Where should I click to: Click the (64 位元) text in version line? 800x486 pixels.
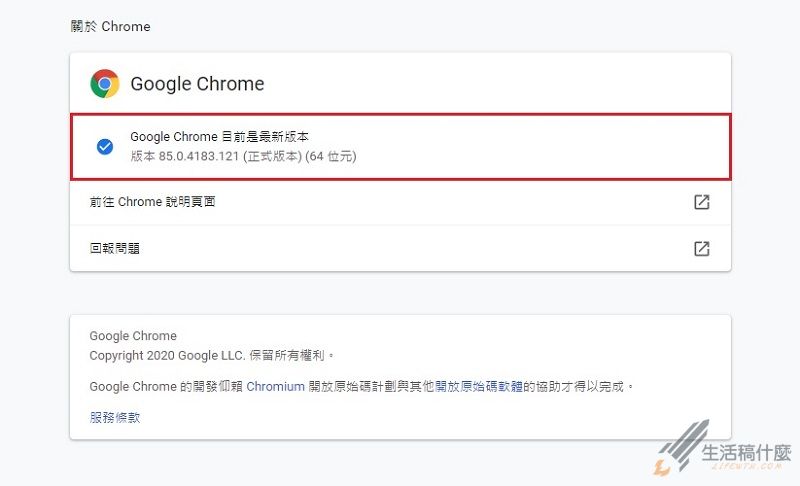[x=331, y=156]
